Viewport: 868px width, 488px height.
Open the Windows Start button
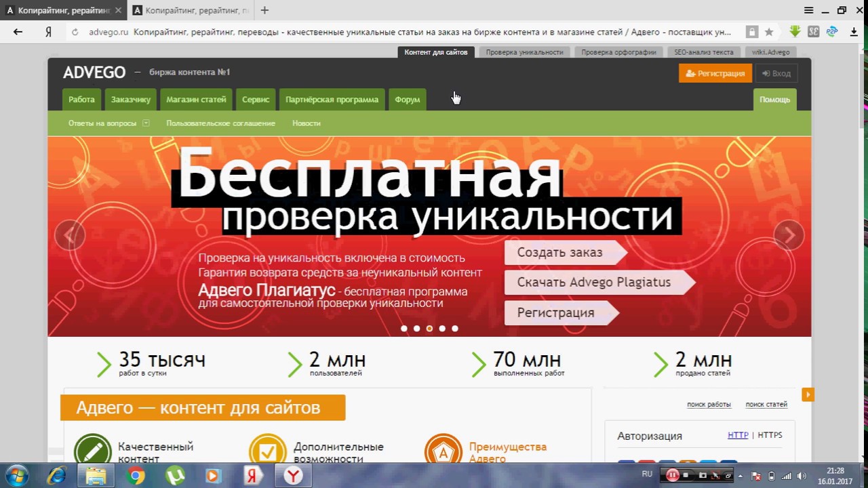click(x=16, y=476)
